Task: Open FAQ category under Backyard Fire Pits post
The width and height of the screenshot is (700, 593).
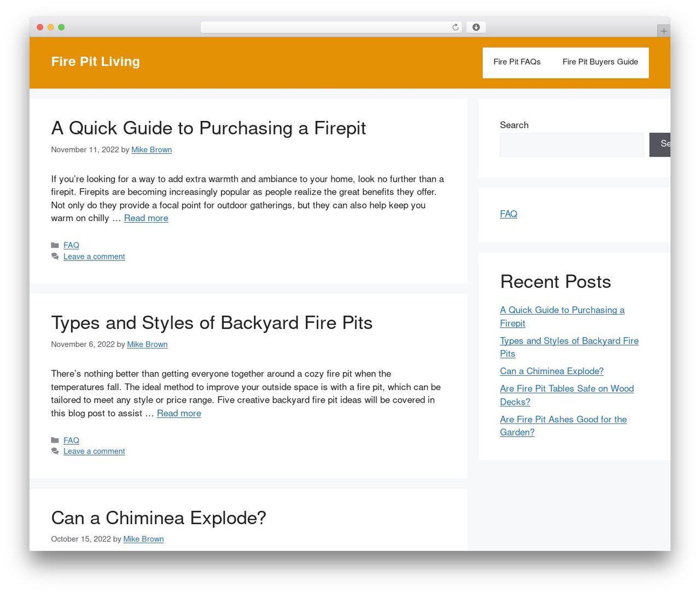Action: click(x=71, y=440)
